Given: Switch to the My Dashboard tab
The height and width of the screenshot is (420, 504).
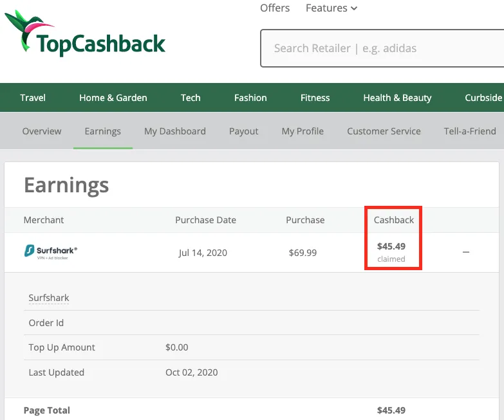Looking at the screenshot, I should (175, 131).
